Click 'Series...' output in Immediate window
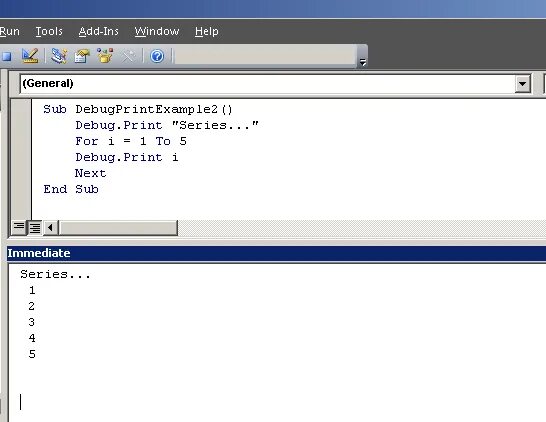Screen dimensions: 546x422 click(x=55, y=274)
